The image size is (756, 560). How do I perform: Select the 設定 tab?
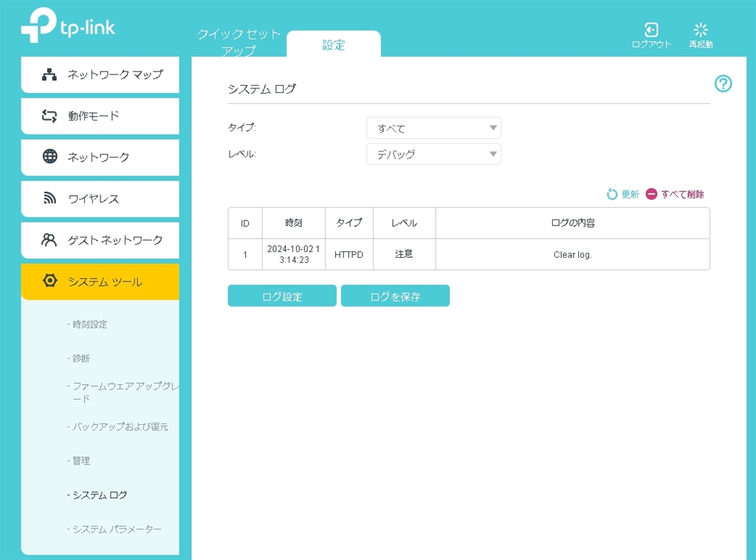(x=334, y=45)
